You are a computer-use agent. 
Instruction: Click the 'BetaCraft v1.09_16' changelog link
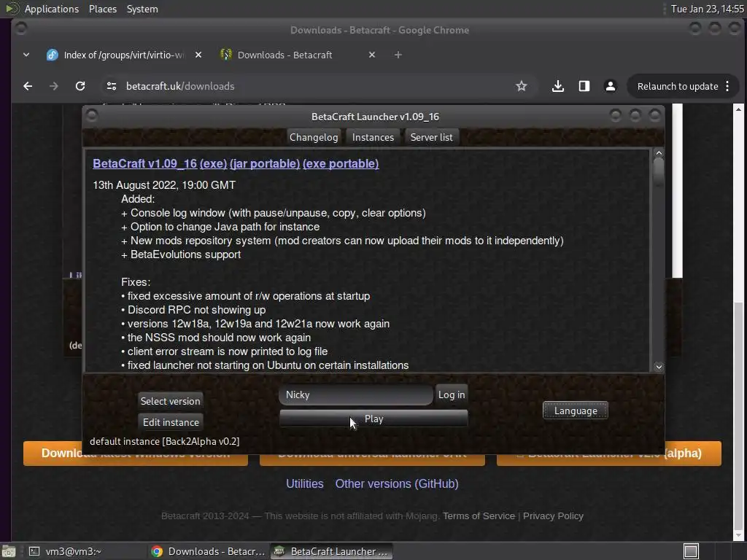[x=145, y=163]
